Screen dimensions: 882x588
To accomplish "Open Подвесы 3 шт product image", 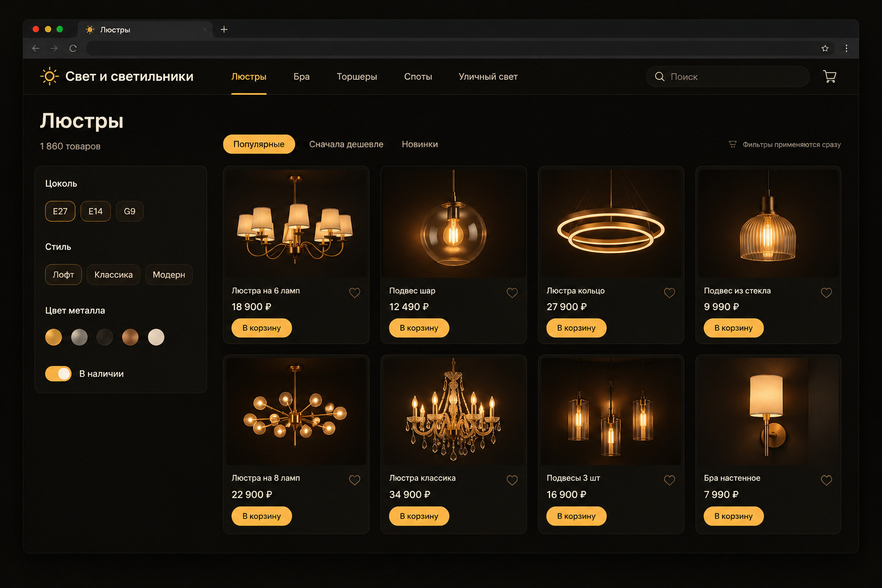I will coord(611,411).
